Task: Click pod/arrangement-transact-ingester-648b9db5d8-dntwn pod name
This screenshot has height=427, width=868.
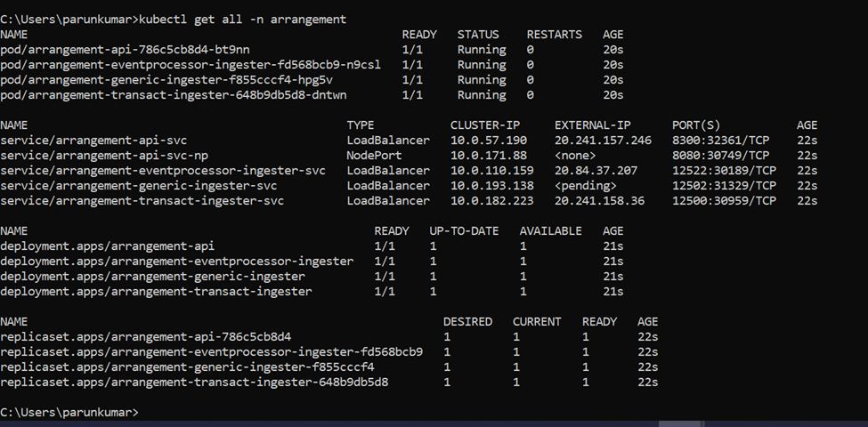Action: (174, 95)
